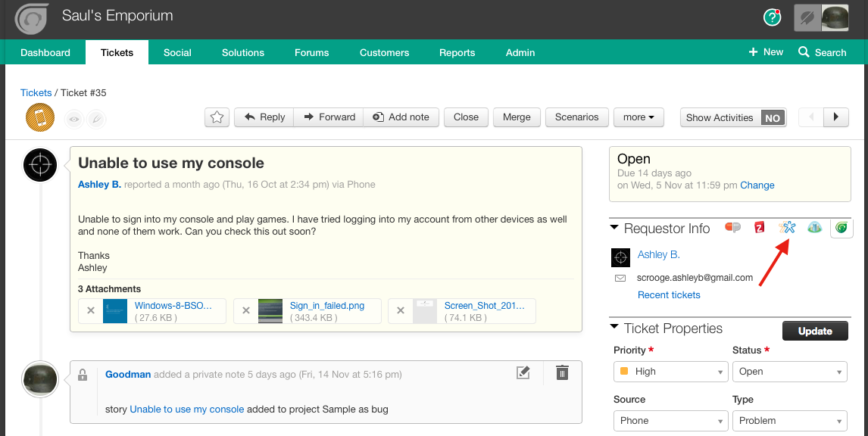Click Change due date link
Viewport: 868px width, 436px height.
tap(757, 185)
